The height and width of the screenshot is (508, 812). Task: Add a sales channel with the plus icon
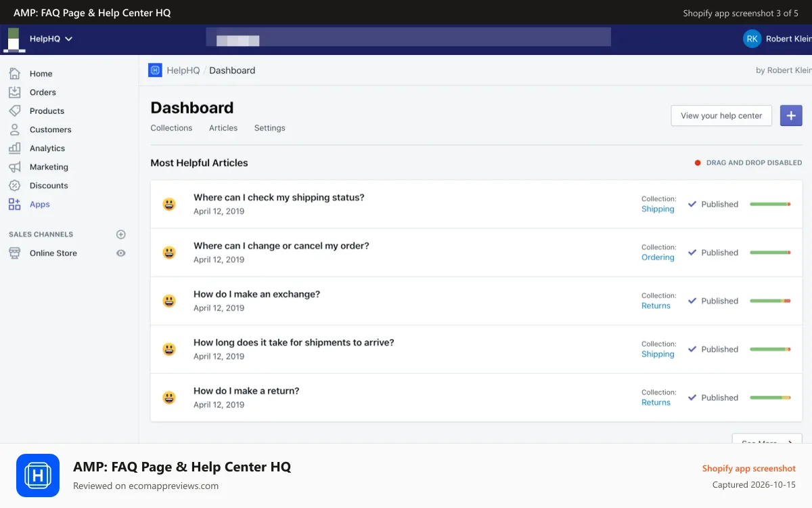121,234
